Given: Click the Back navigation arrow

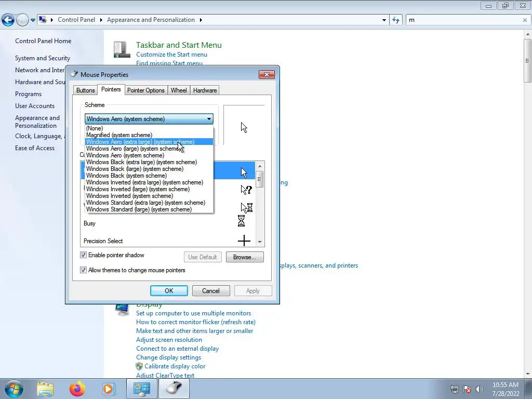Looking at the screenshot, I should pyautogui.click(x=8, y=20).
